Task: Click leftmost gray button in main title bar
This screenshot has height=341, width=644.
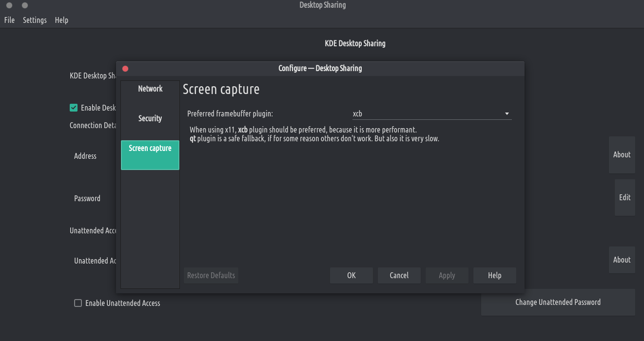Action: 9,5
